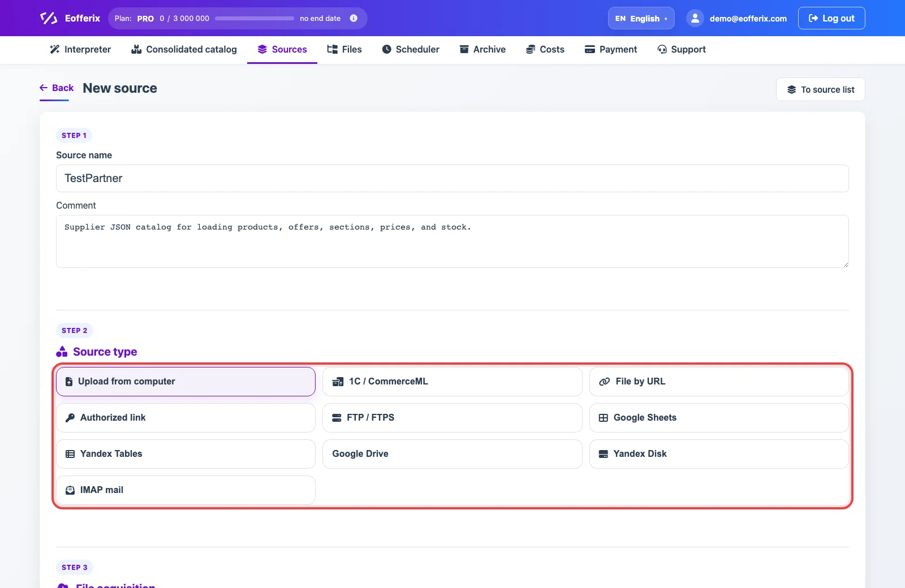Open the Payment tab
Screen dimensions: 905x588
pos(611,49)
